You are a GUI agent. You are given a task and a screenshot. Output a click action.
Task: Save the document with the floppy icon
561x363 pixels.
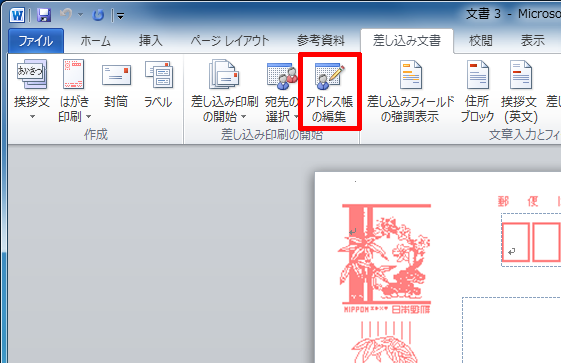[44, 15]
